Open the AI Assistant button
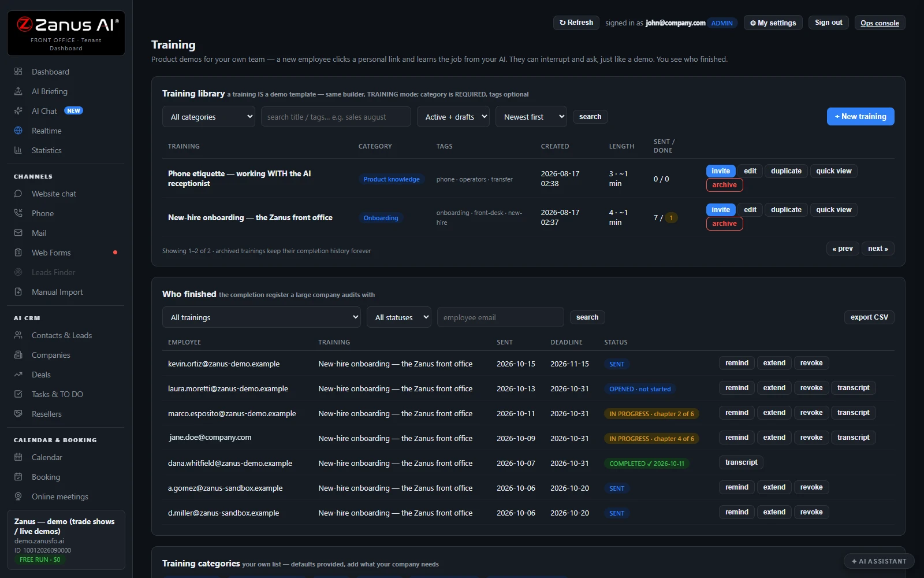 click(x=879, y=561)
